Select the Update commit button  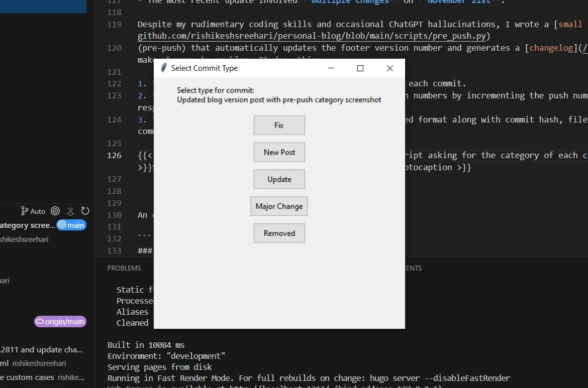pyautogui.click(x=279, y=179)
